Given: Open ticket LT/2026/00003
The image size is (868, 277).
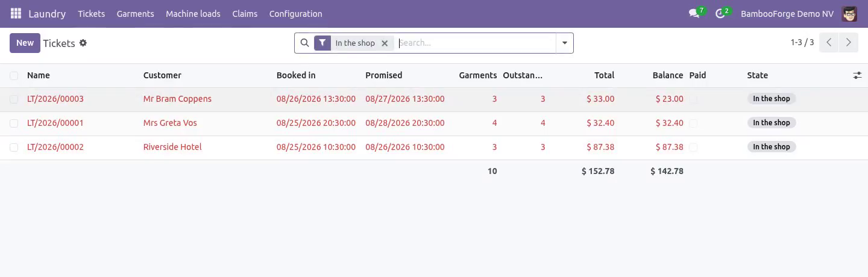Looking at the screenshot, I should [55, 99].
